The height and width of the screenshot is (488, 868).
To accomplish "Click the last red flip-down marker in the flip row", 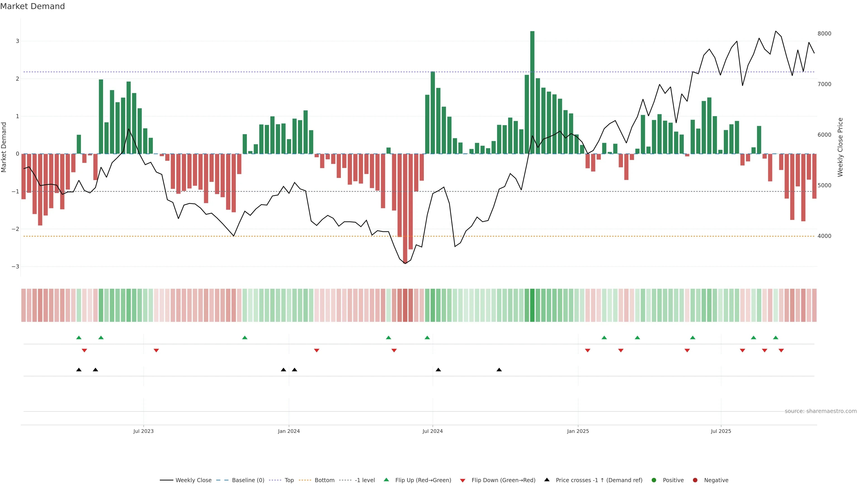I will coord(781,351).
